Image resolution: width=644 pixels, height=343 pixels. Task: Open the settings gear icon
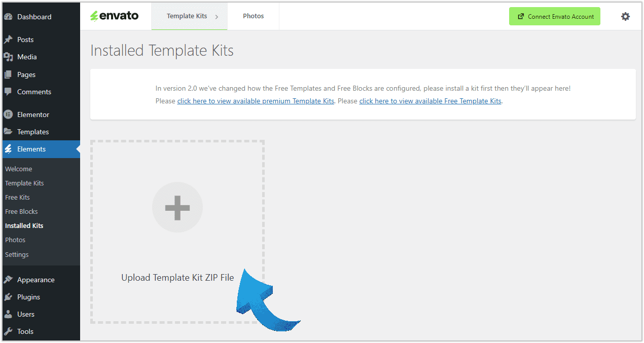[x=625, y=16]
